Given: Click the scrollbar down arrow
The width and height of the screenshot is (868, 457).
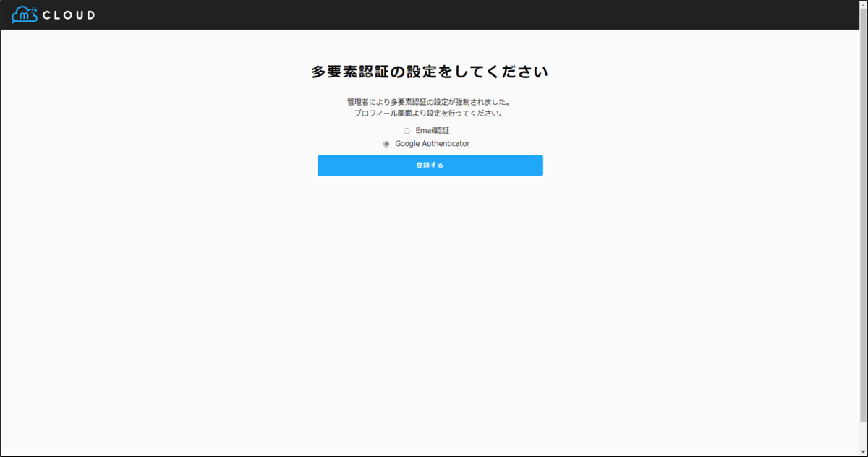Looking at the screenshot, I should pos(863,451).
